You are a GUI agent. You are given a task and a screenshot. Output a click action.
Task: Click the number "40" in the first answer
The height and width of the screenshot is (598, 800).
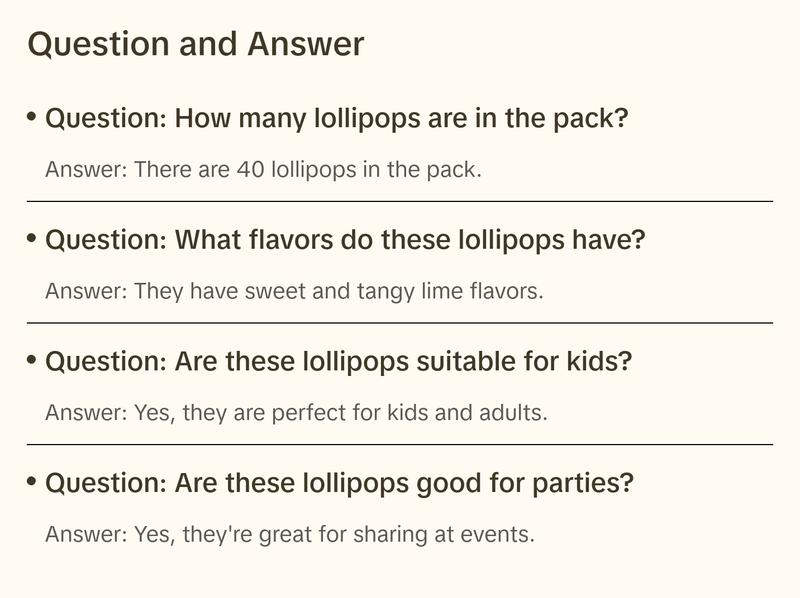[x=249, y=169]
